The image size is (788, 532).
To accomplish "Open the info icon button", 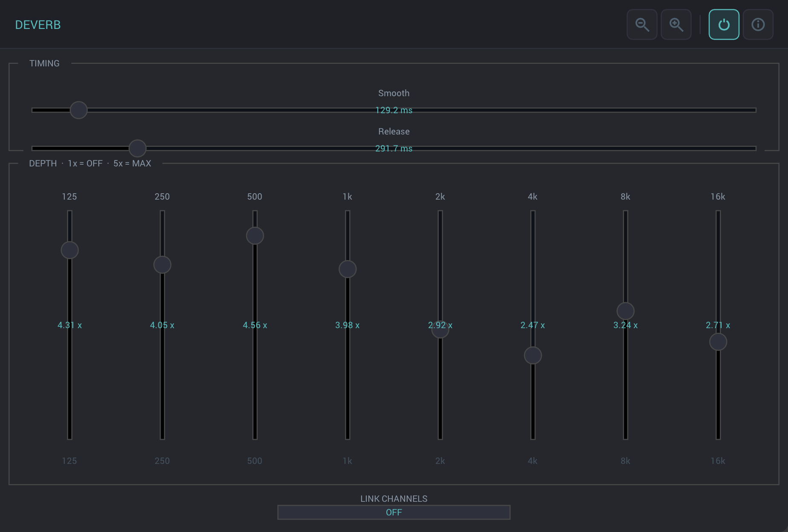I will pos(758,25).
